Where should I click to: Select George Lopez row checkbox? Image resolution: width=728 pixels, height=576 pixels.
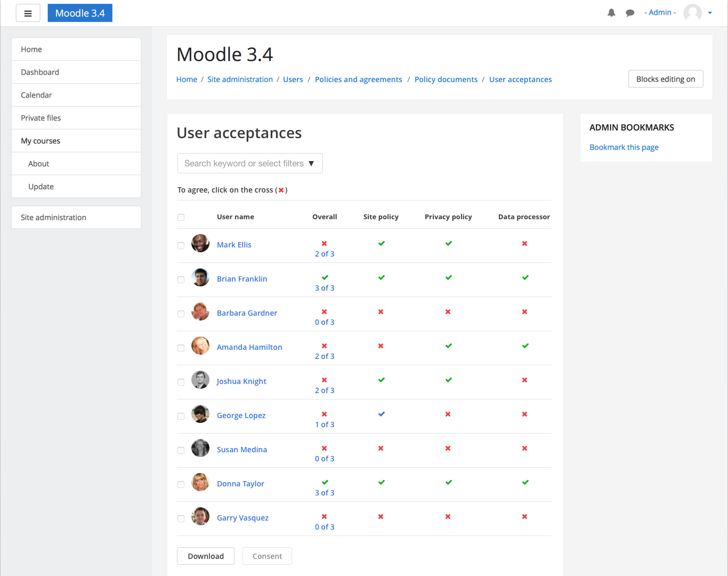[x=181, y=417]
